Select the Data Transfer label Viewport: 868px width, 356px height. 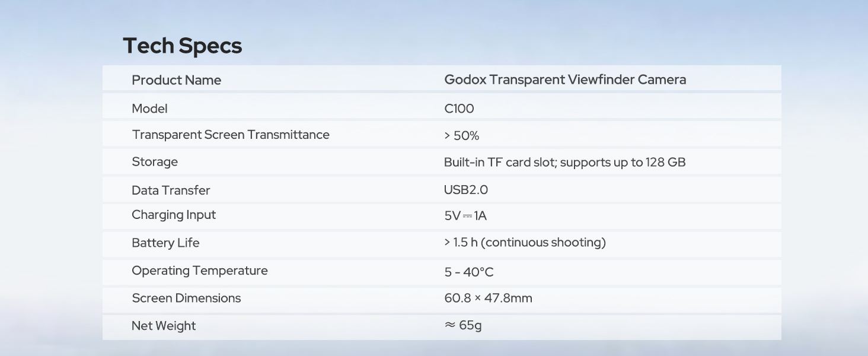click(x=171, y=190)
